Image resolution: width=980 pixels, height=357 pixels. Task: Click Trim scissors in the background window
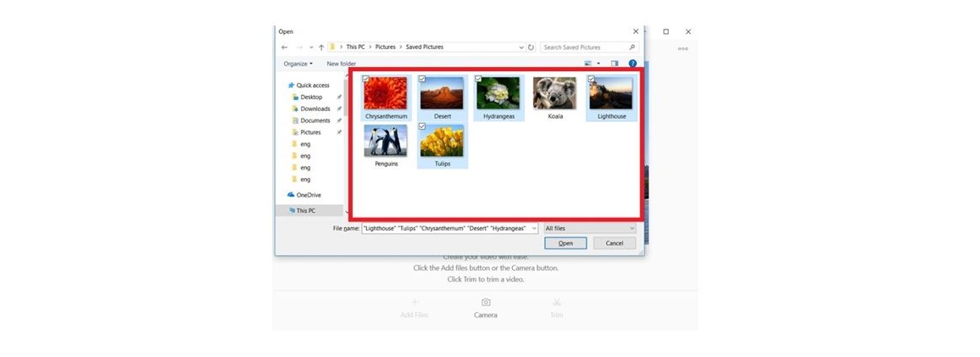[x=556, y=308]
